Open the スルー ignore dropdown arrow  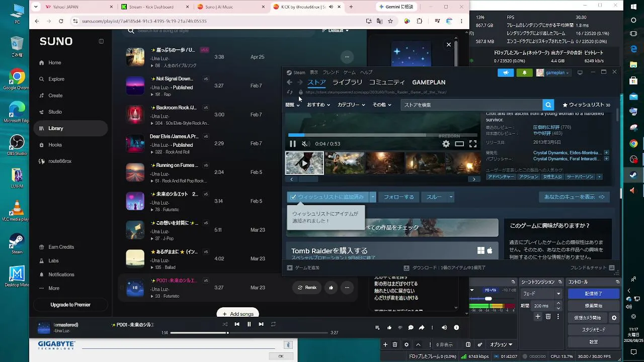pyautogui.click(x=451, y=197)
